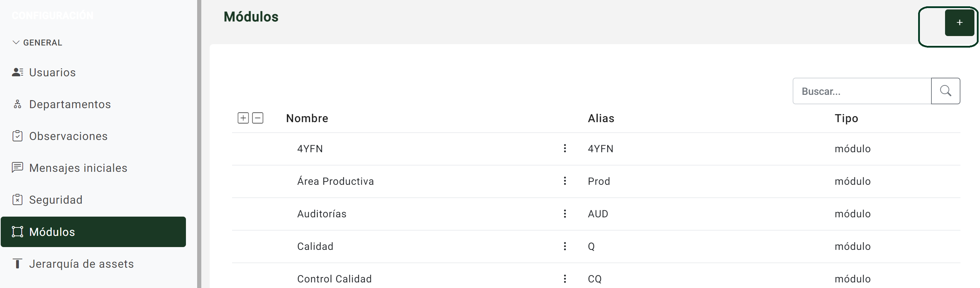This screenshot has width=980, height=288.
Task: Click the Tipo column header
Action: [x=846, y=119]
